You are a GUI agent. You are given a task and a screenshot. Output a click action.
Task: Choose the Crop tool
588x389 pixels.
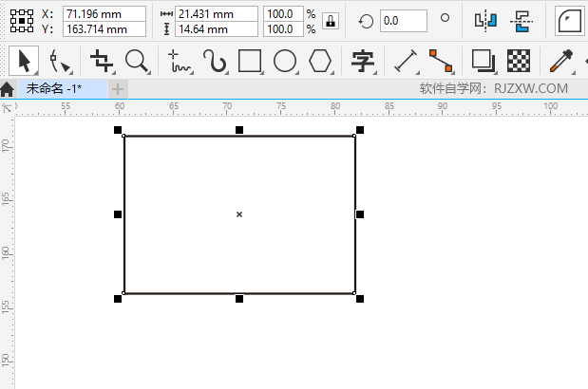point(101,62)
